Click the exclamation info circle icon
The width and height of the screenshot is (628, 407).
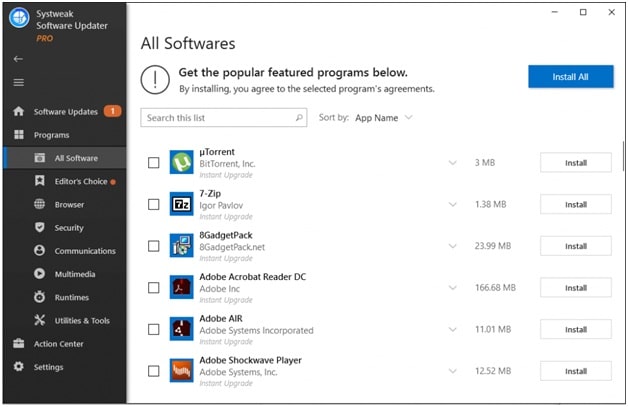pyautogui.click(x=155, y=80)
